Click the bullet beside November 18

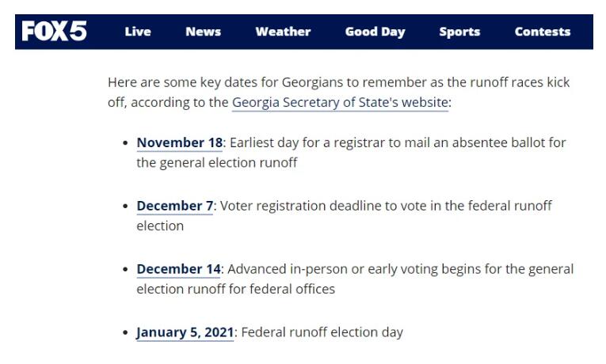pos(125,143)
